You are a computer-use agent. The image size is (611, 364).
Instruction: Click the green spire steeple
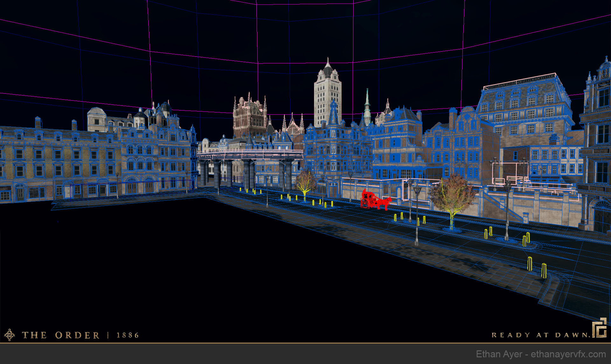click(x=367, y=106)
